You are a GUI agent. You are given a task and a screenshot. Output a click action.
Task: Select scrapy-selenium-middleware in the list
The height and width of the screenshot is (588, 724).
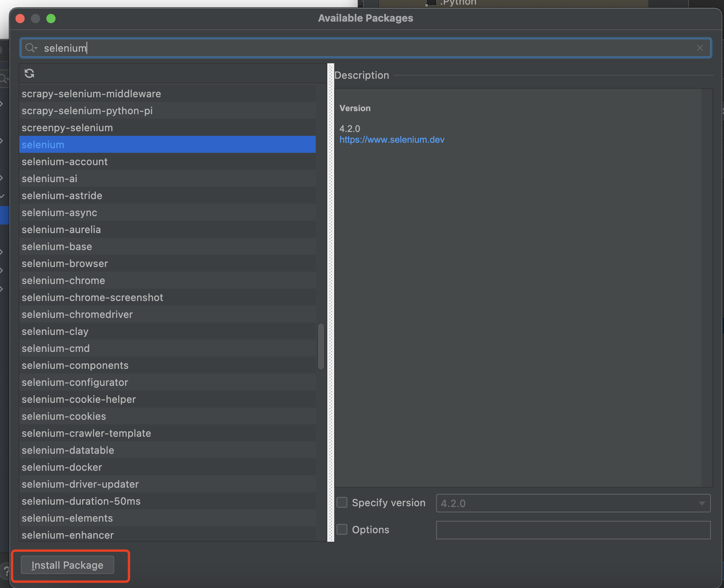point(167,93)
